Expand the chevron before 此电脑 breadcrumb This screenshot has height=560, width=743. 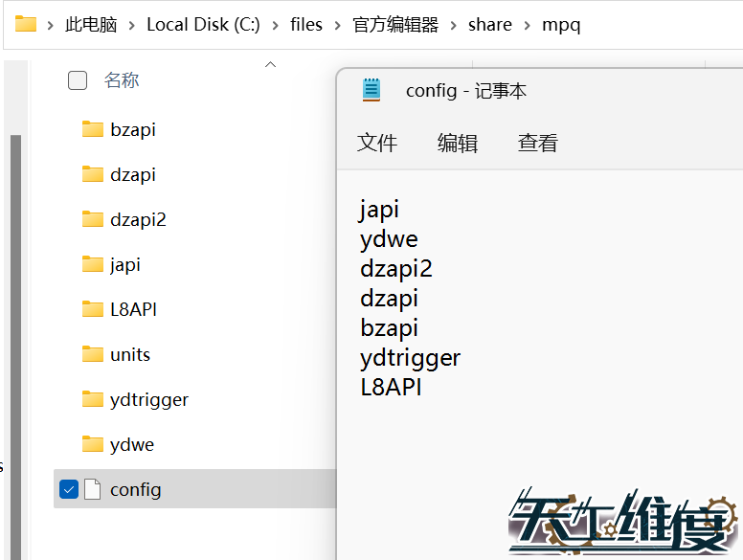click(x=50, y=25)
